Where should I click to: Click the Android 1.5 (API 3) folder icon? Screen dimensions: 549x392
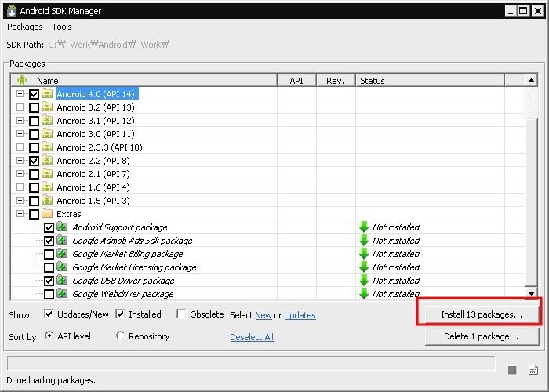click(x=47, y=200)
